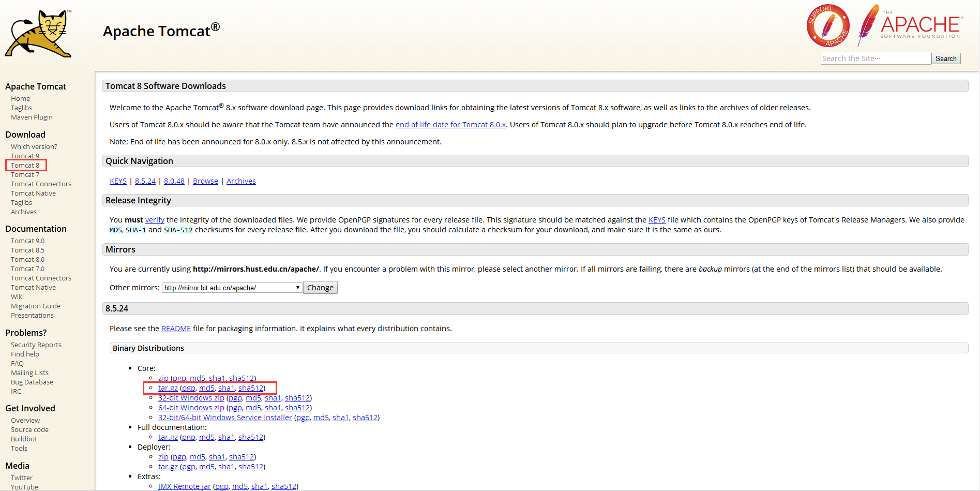Open Tomcat Native under Download

click(33, 194)
